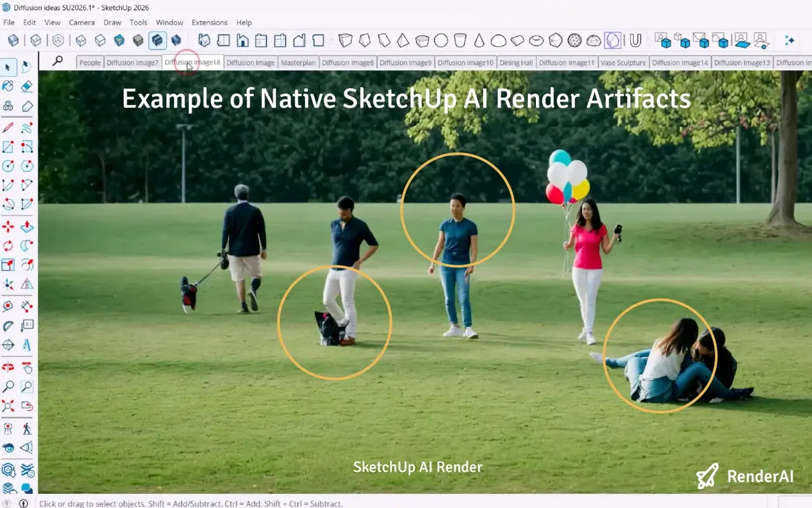Toggle monochrome face style
Image resolution: width=812 pixels, height=508 pixels.
pos(175,41)
